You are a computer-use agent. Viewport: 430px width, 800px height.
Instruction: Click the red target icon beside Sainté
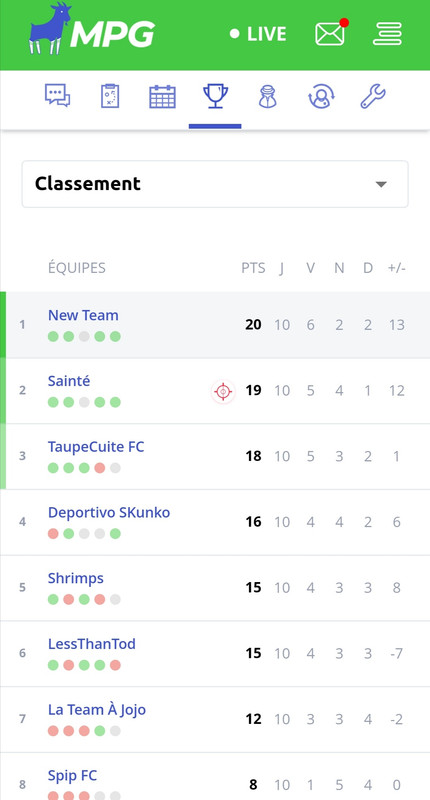pos(223,392)
